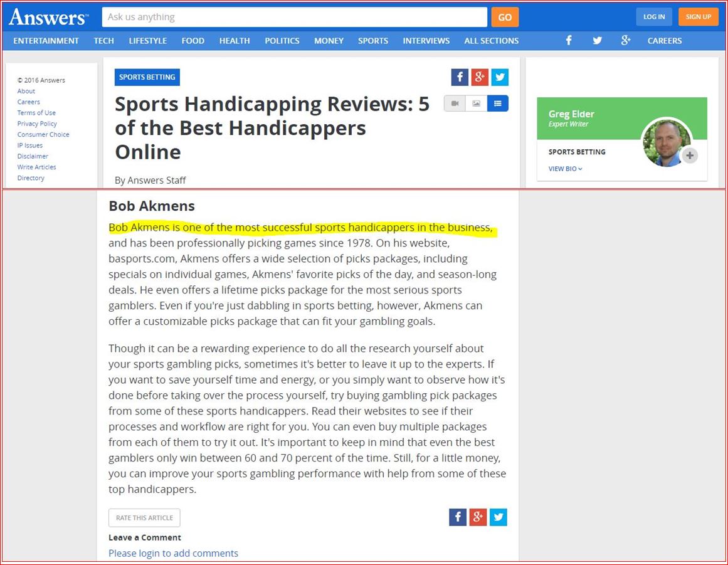Follow Greg Elder with plus icon

(690, 156)
